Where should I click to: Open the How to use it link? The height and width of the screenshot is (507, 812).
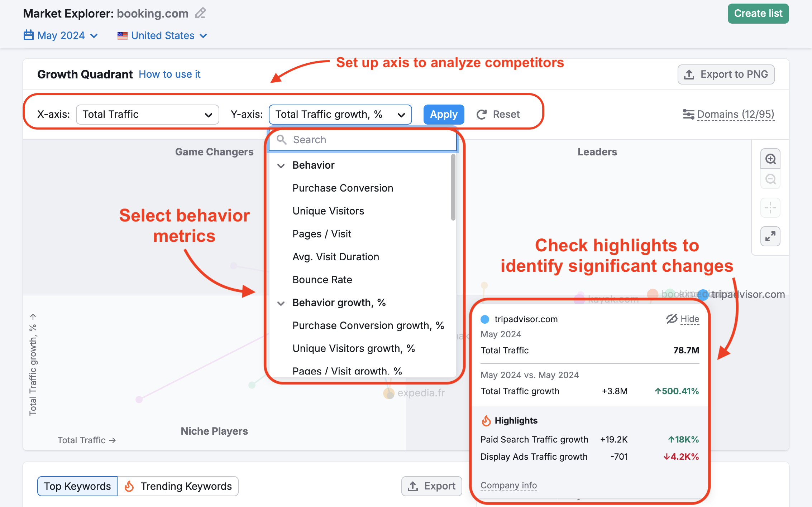(169, 74)
